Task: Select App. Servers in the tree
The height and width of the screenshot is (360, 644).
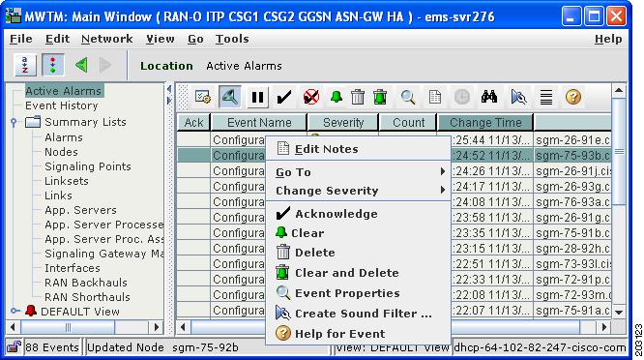Action: (80, 210)
